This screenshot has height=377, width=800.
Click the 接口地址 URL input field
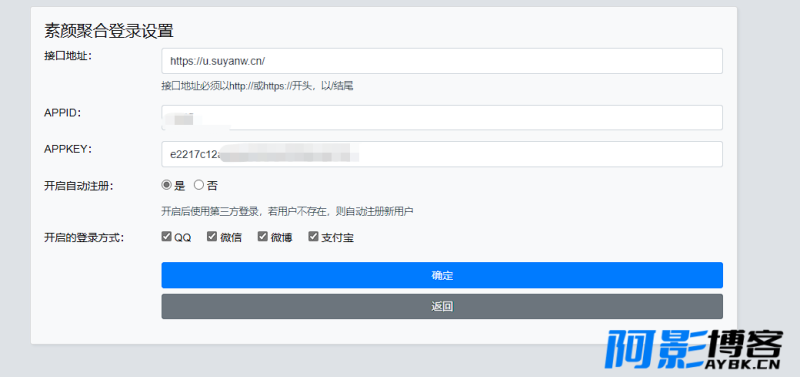(442, 61)
